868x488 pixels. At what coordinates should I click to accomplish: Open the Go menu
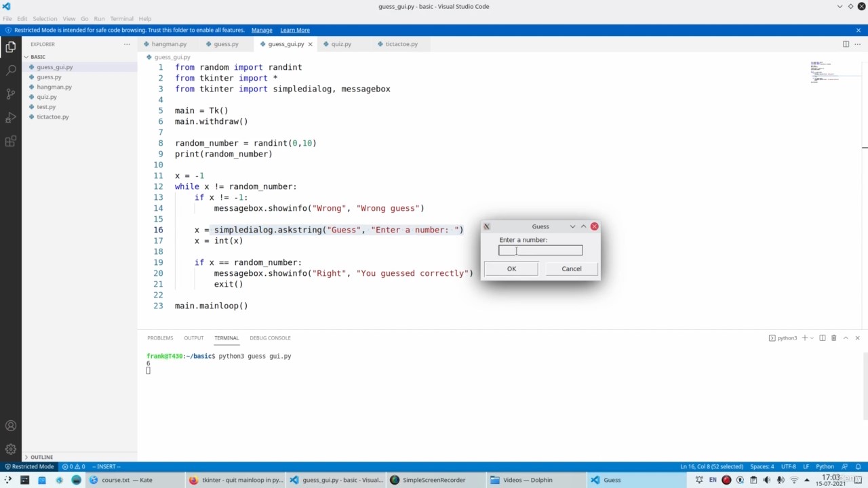[85, 18]
